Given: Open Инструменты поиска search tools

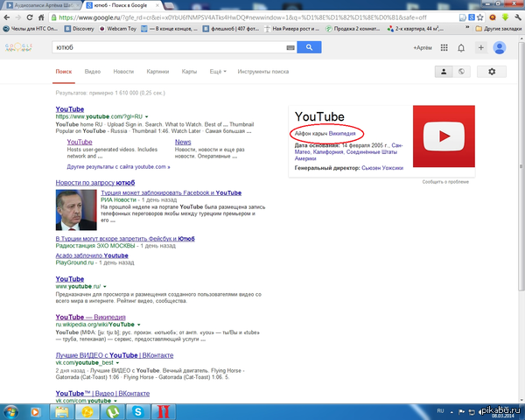Looking at the screenshot, I should pyautogui.click(x=263, y=72).
